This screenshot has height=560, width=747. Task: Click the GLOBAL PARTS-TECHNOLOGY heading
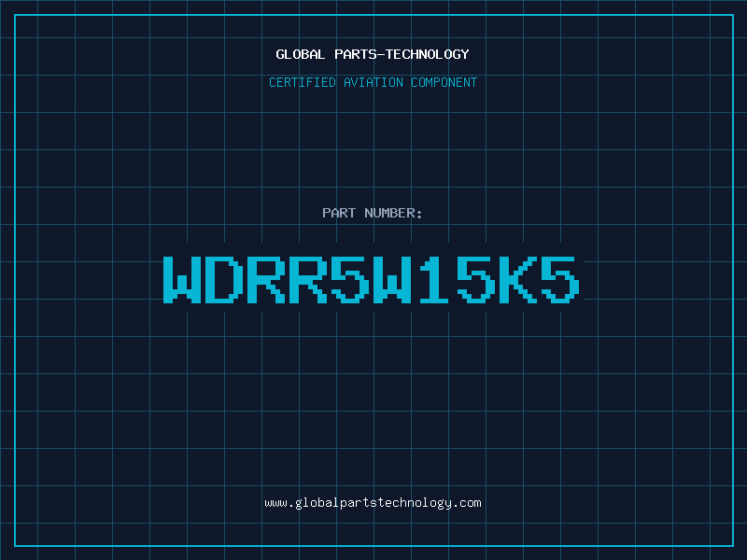pyautogui.click(x=373, y=54)
